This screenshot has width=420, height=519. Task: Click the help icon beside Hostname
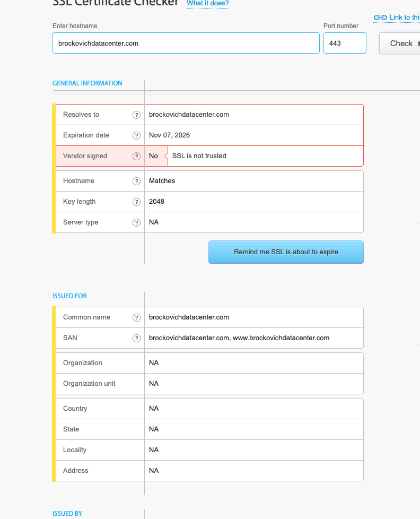136,181
